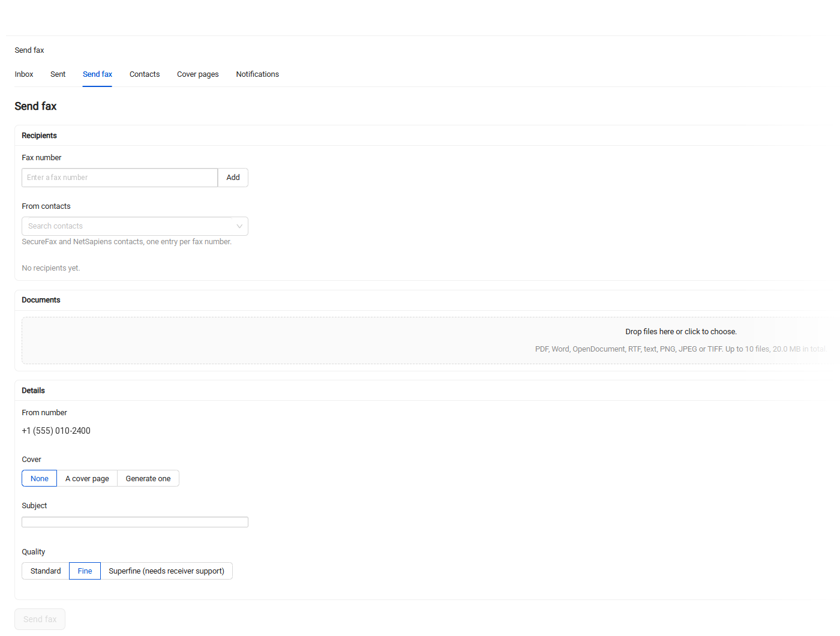Click the Details section header

coord(34,391)
